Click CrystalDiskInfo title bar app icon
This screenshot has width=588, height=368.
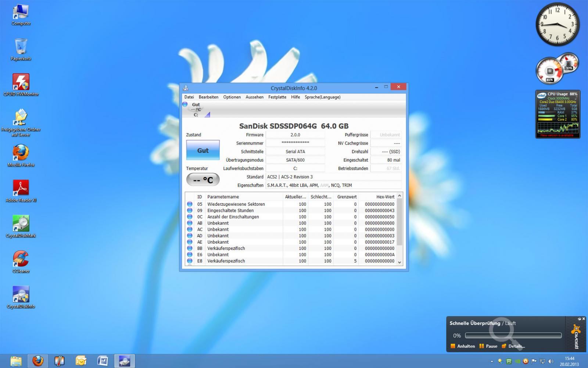[186, 88]
